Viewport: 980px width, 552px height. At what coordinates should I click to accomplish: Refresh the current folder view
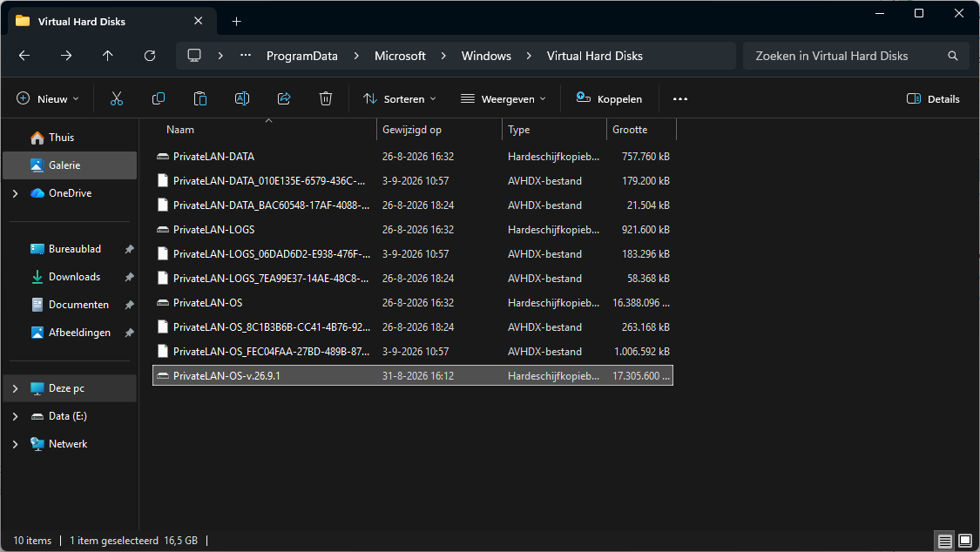(x=149, y=56)
